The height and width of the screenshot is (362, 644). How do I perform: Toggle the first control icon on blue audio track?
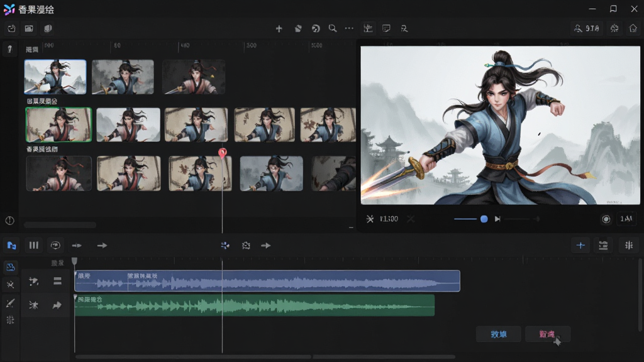34,281
